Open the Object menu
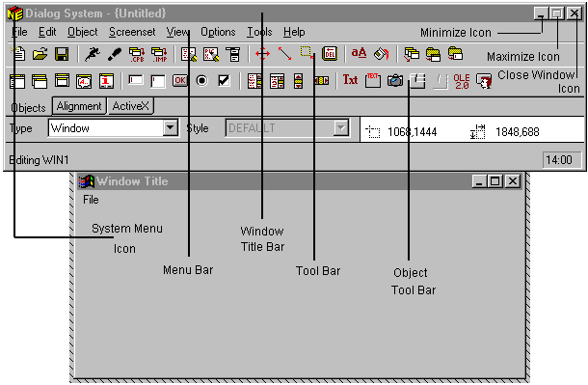The image size is (588, 385). pos(83,32)
